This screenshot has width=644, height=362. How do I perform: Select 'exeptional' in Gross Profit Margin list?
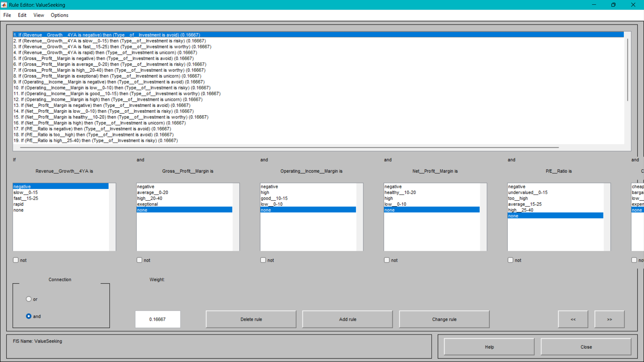pyautogui.click(x=148, y=204)
